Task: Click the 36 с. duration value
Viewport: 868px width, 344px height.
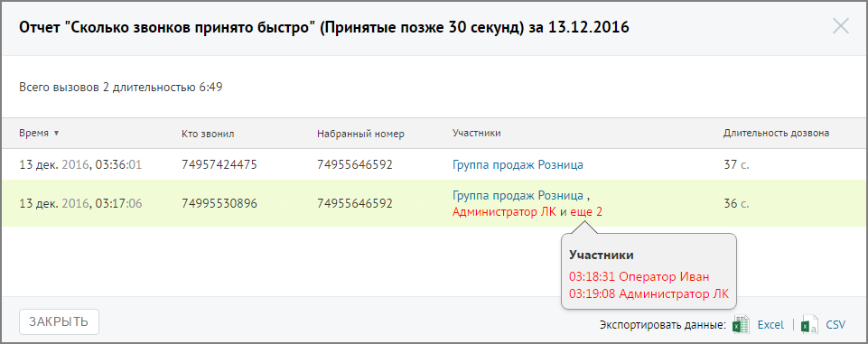Action: 736,203
